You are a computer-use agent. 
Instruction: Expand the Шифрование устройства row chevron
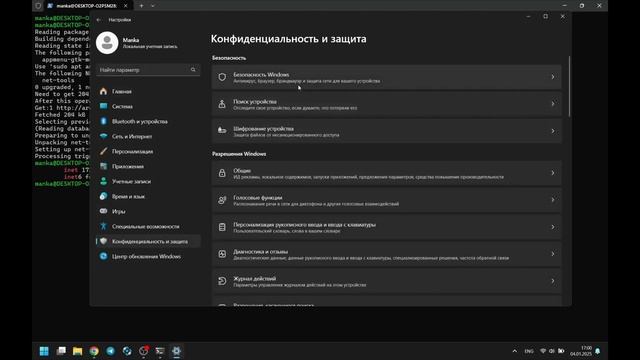(553, 131)
